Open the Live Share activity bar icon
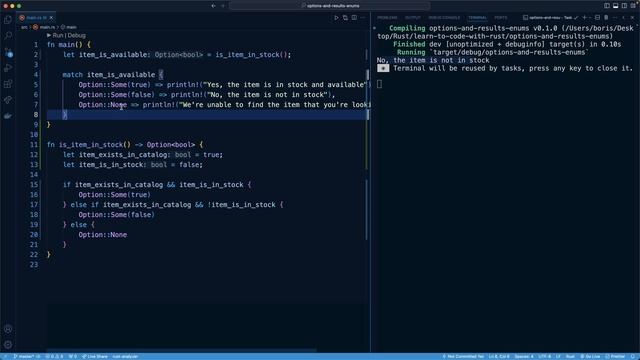 coord(8,100)
